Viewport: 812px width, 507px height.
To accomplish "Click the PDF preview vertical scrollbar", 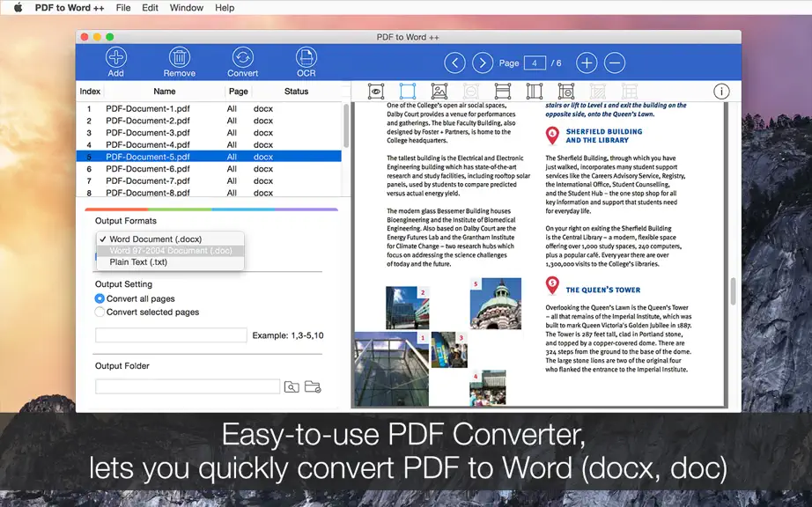I will coord(733,291).
